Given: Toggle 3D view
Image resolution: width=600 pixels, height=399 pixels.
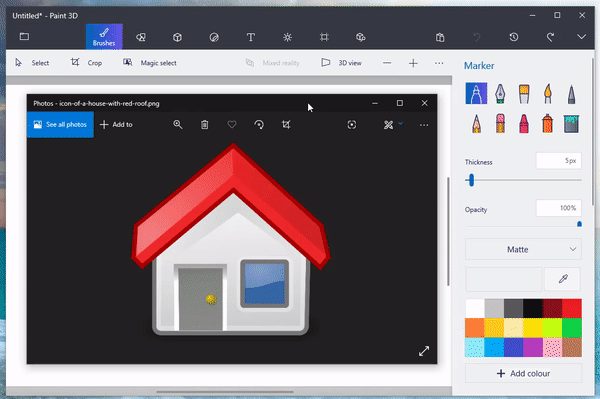Looking at the screenshot, I should click(x=341, y=63).
